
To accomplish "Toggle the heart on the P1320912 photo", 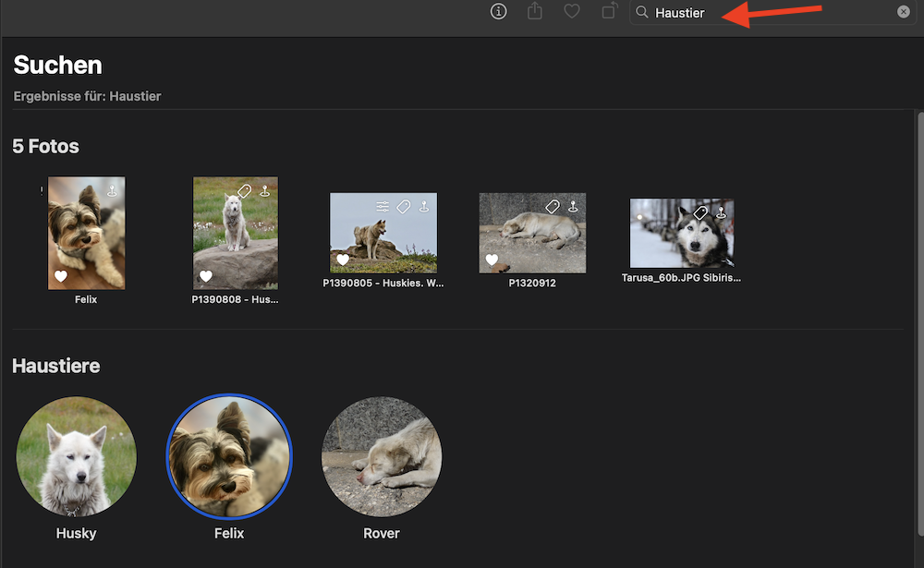I will [492, 260].
